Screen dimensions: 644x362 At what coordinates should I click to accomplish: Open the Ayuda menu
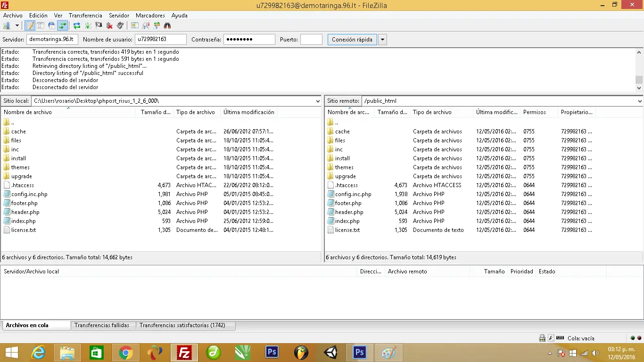180,16
